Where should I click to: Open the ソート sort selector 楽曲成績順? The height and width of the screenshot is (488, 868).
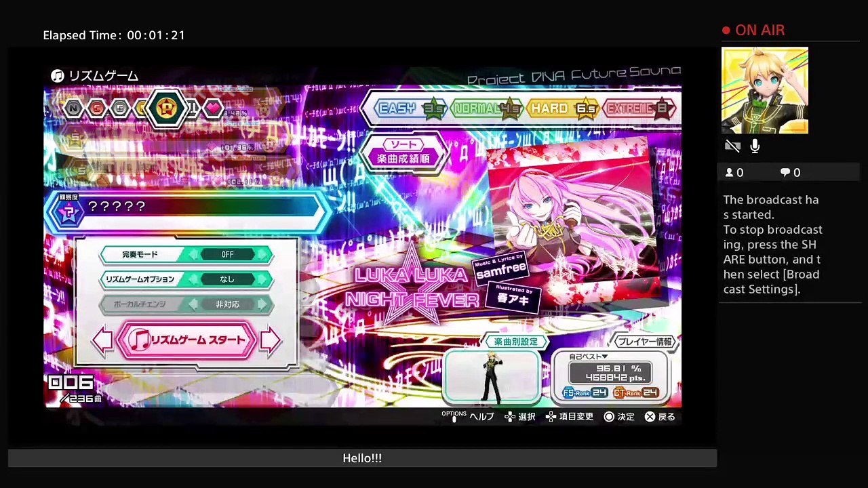pyautogui.click(x=405, y=153)
